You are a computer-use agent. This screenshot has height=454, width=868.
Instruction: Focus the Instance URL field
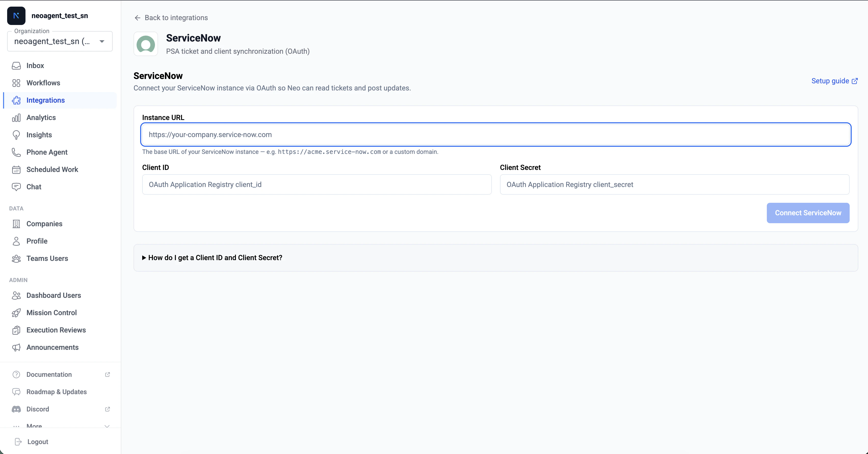(x=496, y=135)
